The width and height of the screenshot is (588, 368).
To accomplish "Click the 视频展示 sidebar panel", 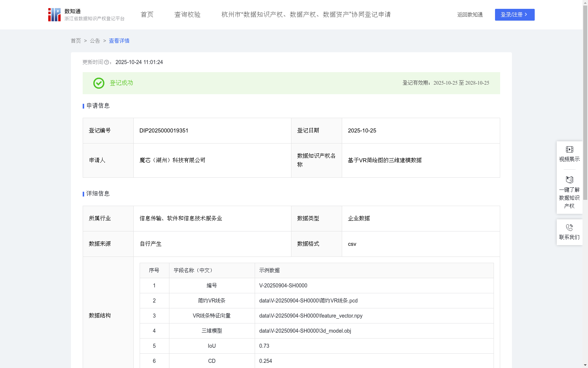I will (x=569, y=154).
